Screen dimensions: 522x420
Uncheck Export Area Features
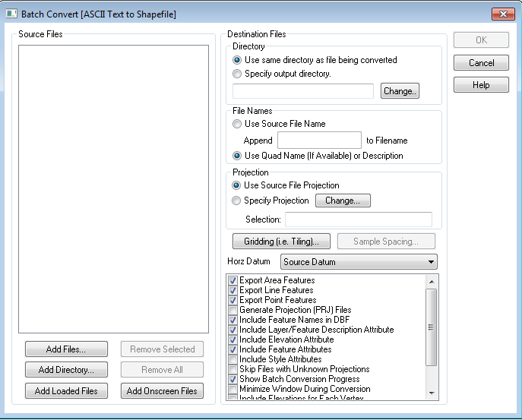click(x=233, y=280)
